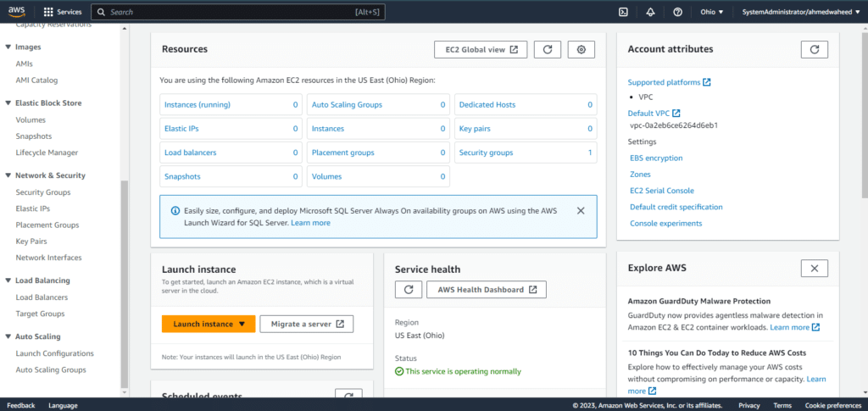Go to Volumes in the sidebar
The image size is (868, 411).
31,120
